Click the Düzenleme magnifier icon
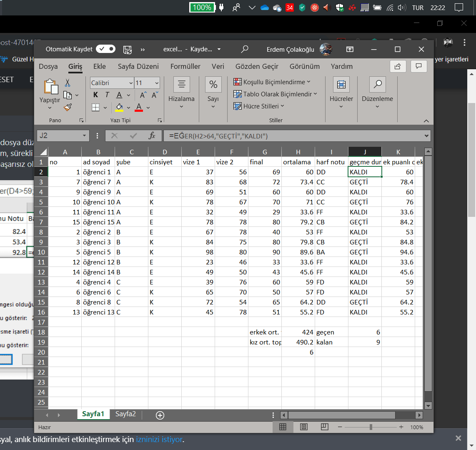476x450 pixels. pos(377,84)
